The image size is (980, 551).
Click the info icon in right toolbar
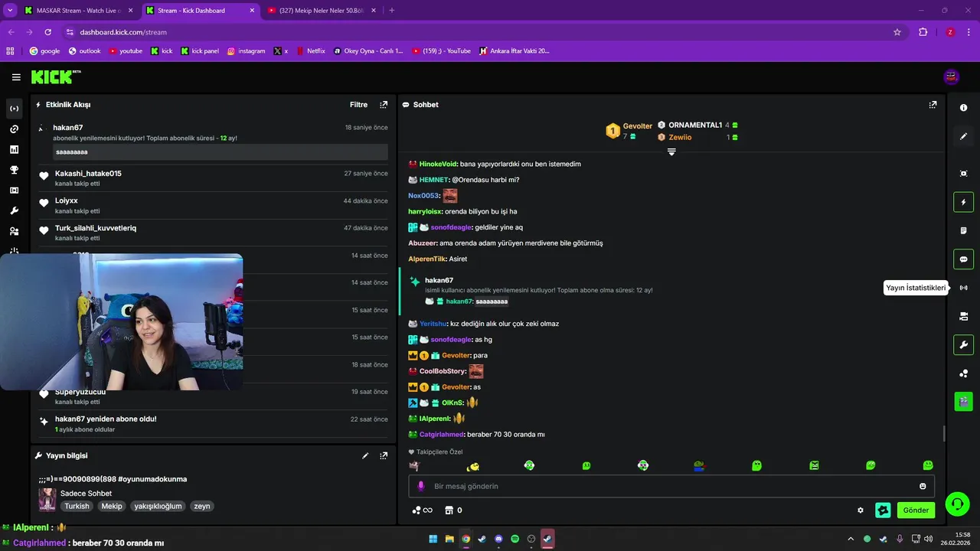coord(963,108)
